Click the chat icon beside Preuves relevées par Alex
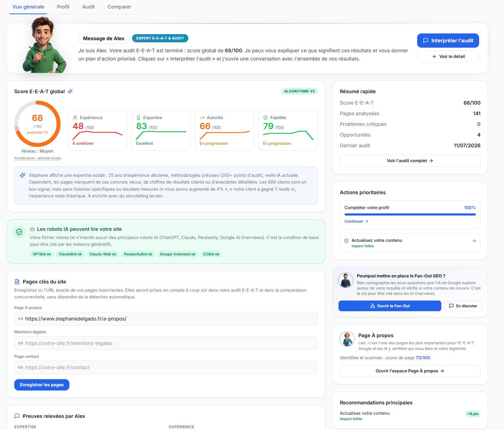The height and width of the screenshot is (430, 504). (x=17, y=416)
